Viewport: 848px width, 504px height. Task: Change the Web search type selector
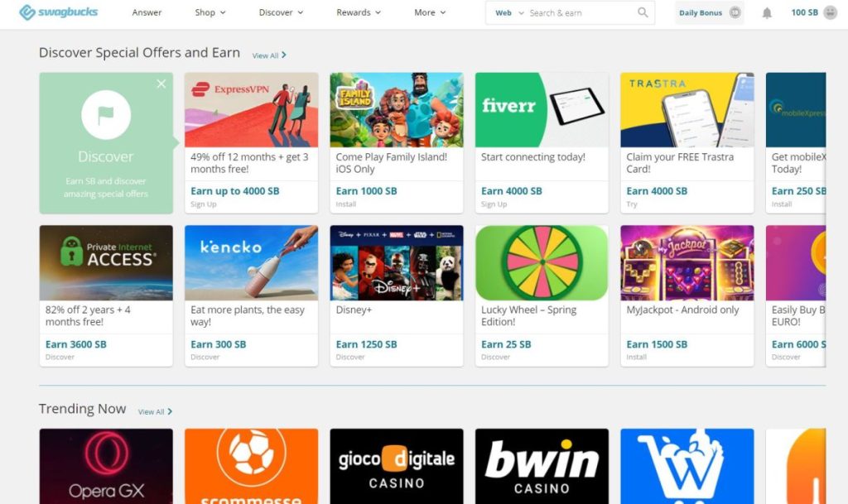(x=509, y=13)
